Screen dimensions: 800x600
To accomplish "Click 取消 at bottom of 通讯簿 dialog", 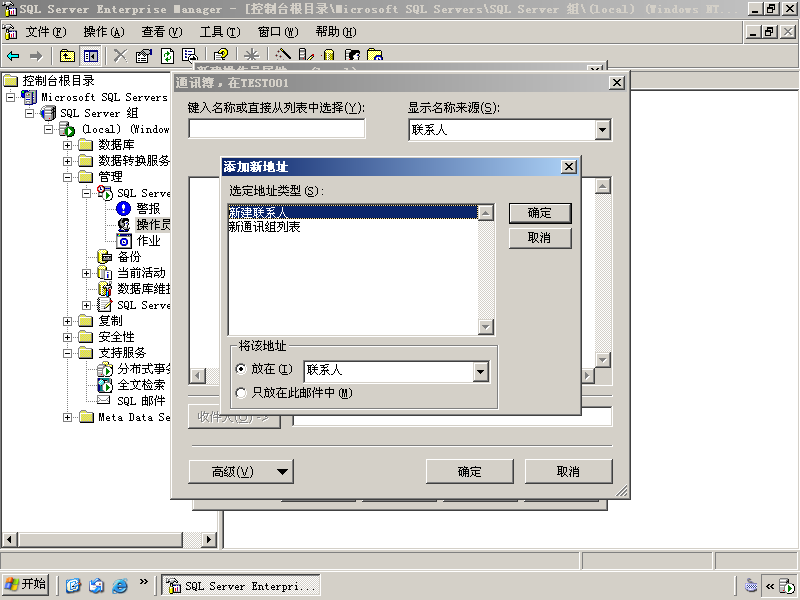I will click(x=568, y=472).
